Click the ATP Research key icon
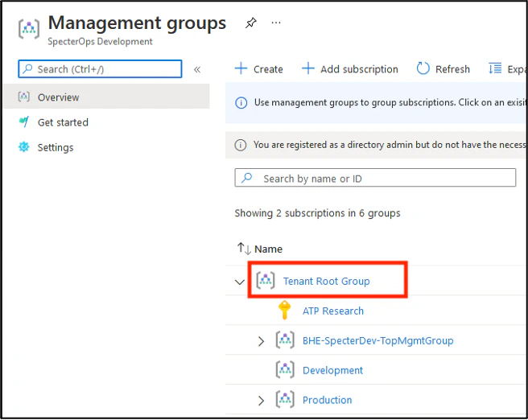 point(284,311)
